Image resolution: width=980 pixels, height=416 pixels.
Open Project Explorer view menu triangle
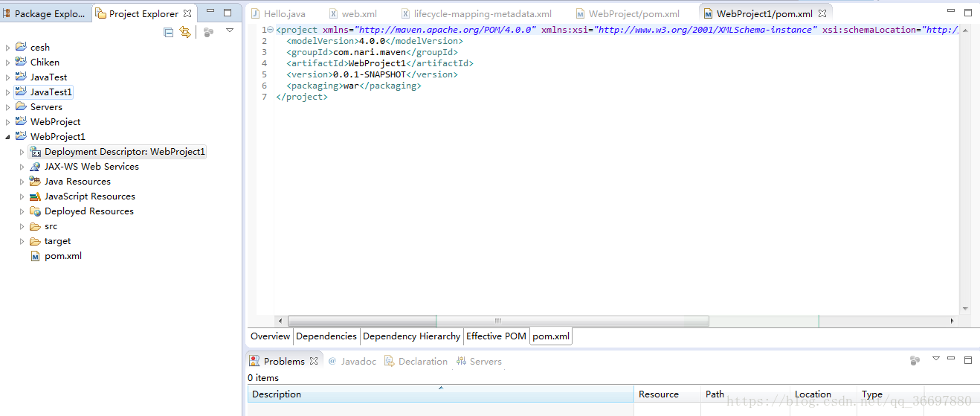coord(230,31)
